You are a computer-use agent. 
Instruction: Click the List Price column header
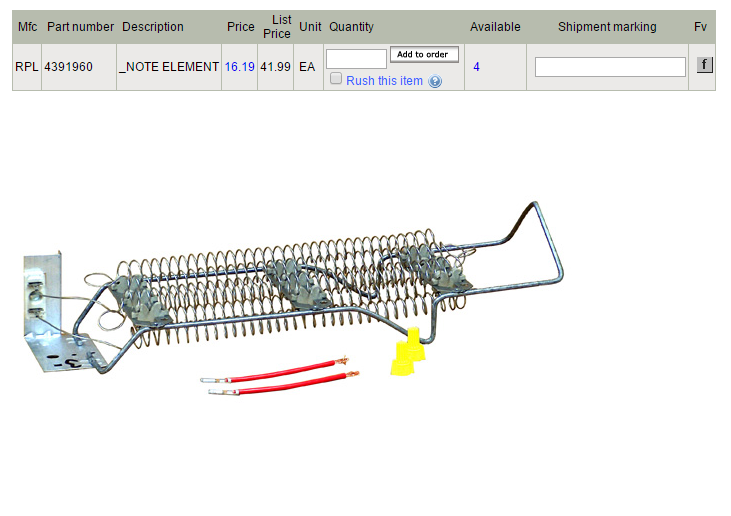277,27
